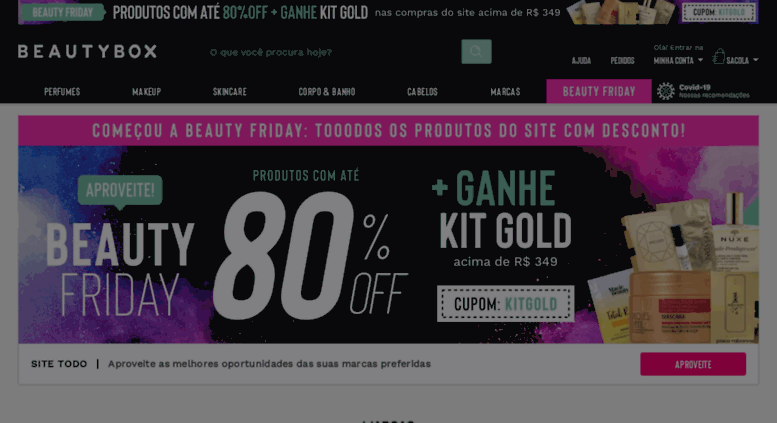
Task: Select Corpo & Banho category
Action: pyautogui.click(x=327, y=92)
